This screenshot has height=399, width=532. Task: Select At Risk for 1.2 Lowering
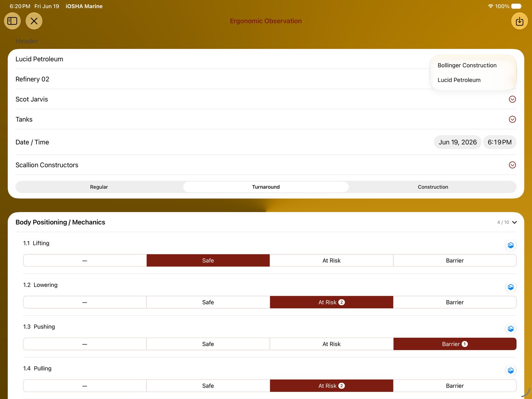(x=332, y=303)
